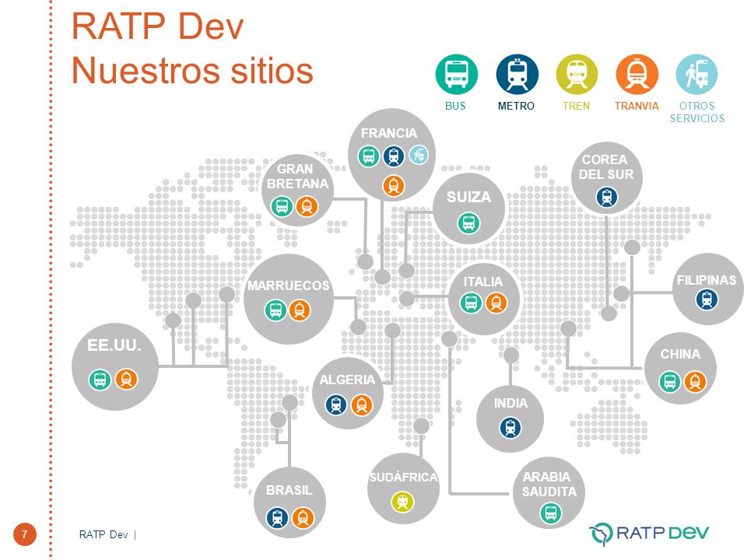Viewport: 747px width, 560px height.
Task: Click the metro icon in the BRASIL bubble
Action: pyautogui.click(x=277, y=518)
